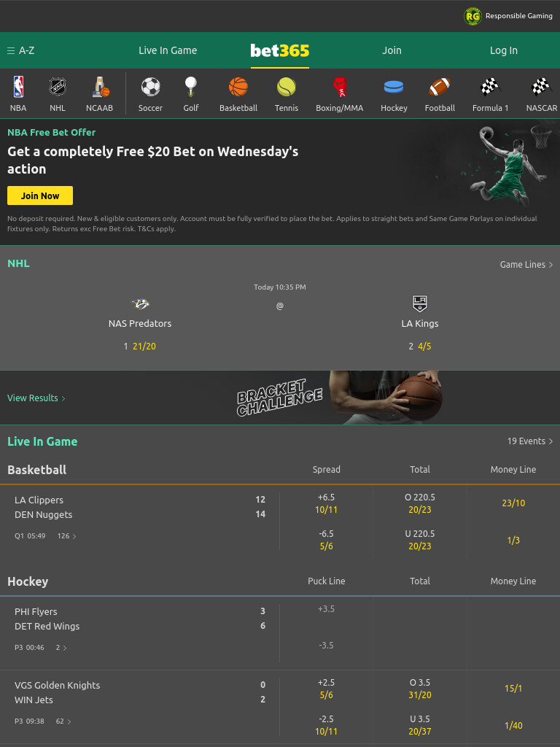Open the Log In tab
The width and height of the screenshot is (560, 747).
click(x=503, y=50)
